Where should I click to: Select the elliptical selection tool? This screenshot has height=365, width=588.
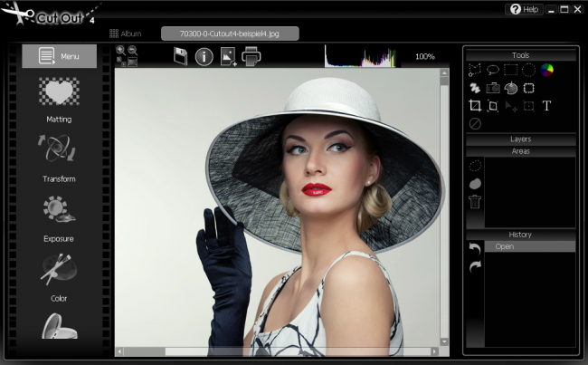tap(528, 70)
